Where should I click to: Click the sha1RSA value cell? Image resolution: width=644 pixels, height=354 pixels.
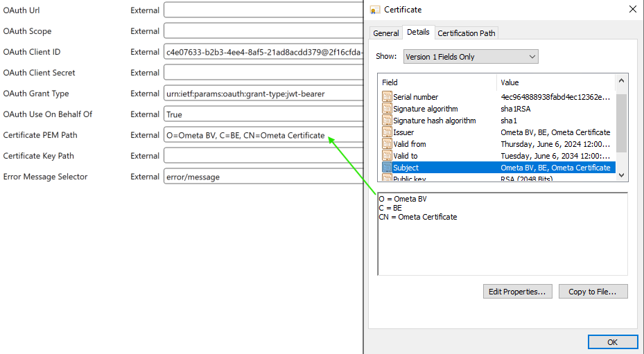(x=516, y=109)
